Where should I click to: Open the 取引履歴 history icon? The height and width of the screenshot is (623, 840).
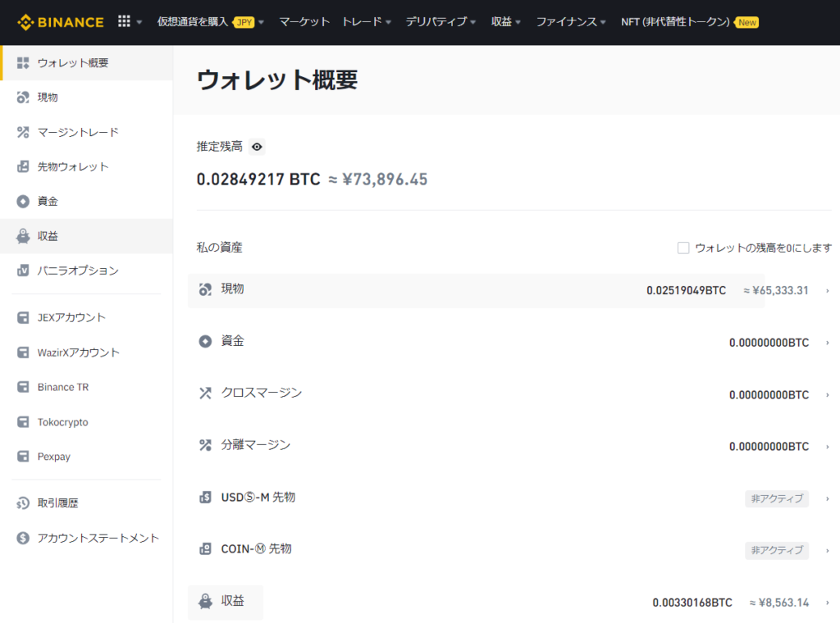(x=23, y=503)
